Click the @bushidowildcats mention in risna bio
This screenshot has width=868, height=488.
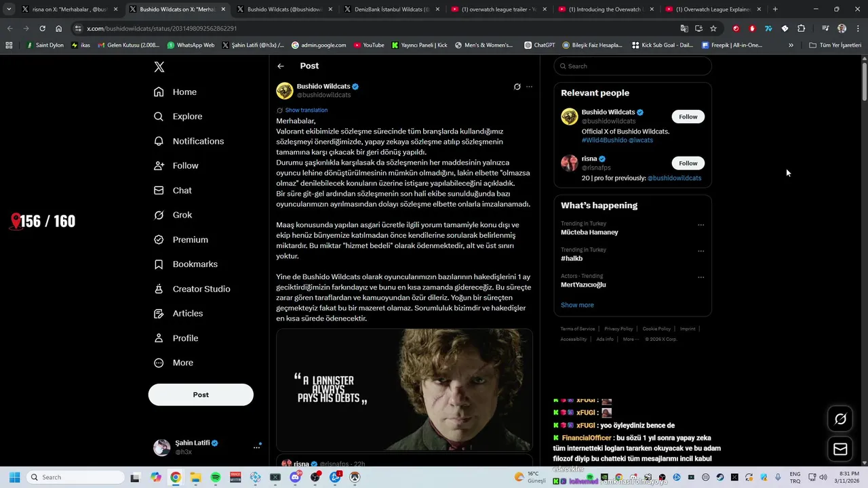click(x=674, y=178)
